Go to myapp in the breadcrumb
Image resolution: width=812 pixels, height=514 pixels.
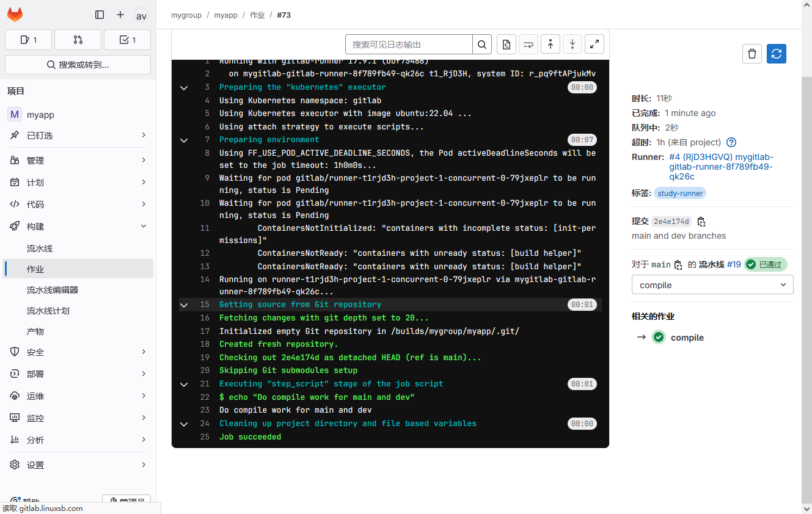[x=225, y=15]
